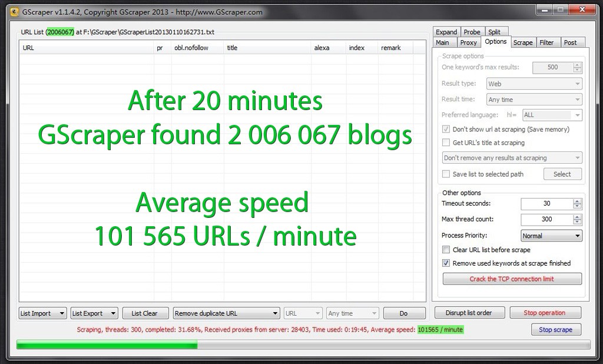The image size is (603, 364).
Task: Click the Timeout seconds spinner arrows
Action: (577, 204)
